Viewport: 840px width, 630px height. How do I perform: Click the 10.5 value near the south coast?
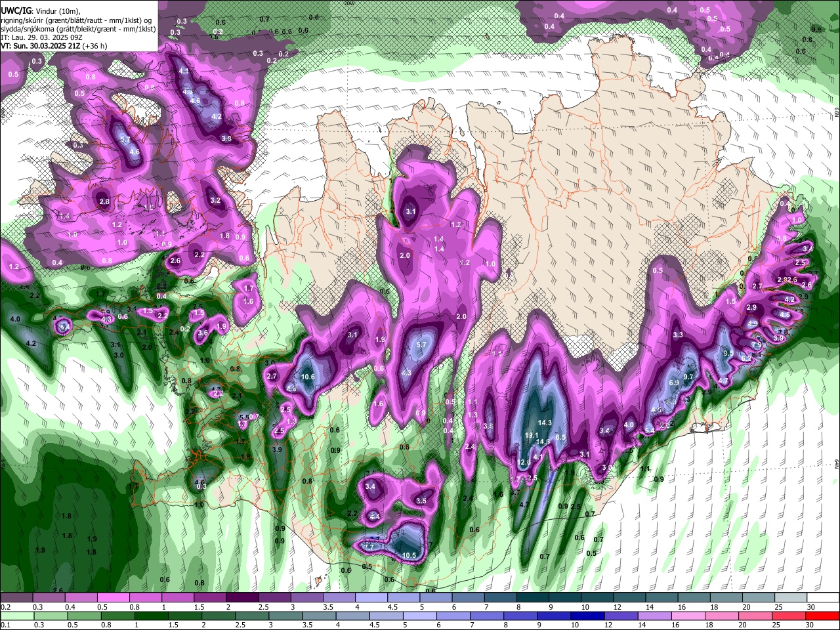click(x=409, y=555)
